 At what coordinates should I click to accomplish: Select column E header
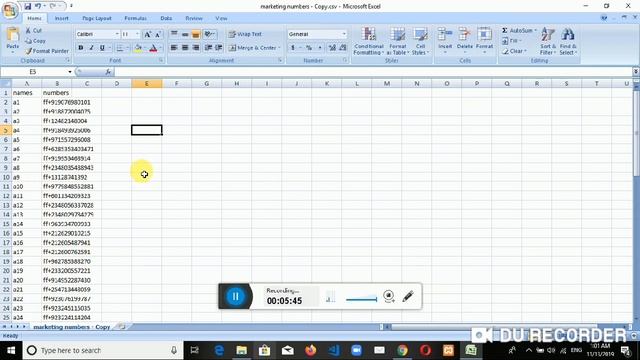[x=147, y=84]
